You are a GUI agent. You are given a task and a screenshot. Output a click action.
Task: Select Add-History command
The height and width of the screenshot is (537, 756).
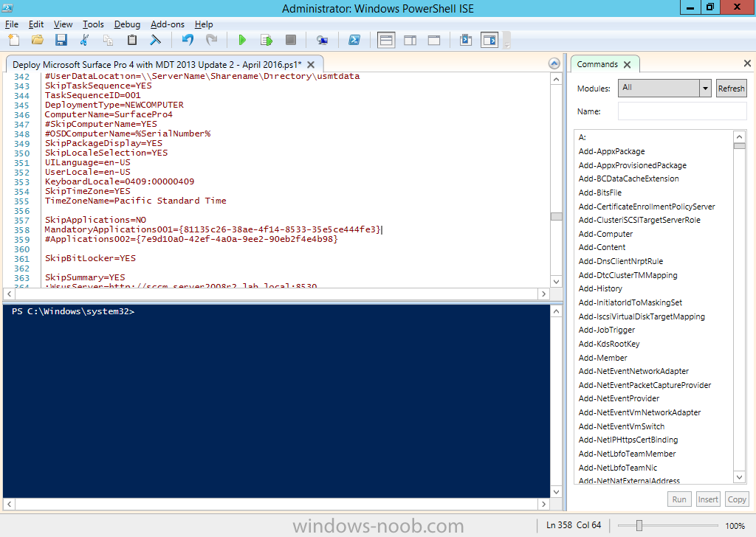point(600,289)
